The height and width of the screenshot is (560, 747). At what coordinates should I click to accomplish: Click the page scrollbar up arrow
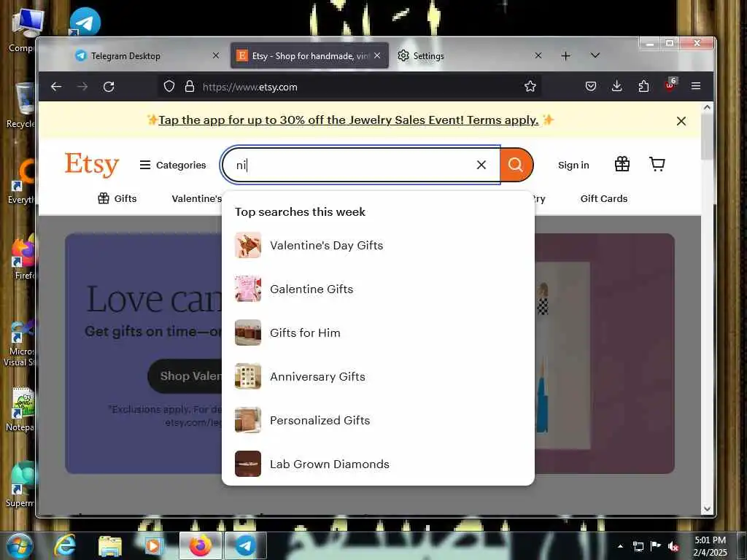(x=708, y=108)
